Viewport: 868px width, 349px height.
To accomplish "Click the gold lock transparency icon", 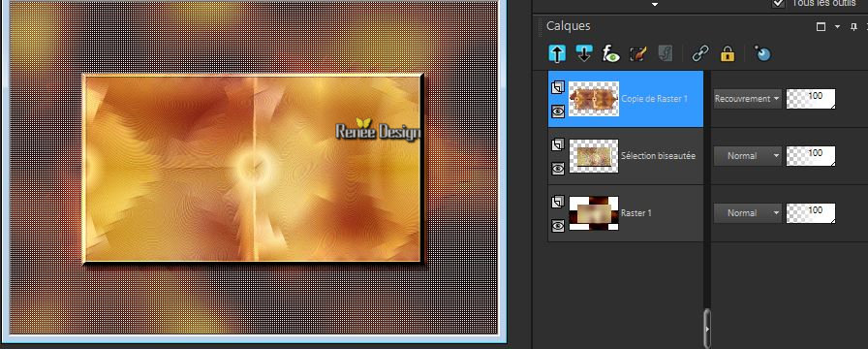I will coord(727,53).
